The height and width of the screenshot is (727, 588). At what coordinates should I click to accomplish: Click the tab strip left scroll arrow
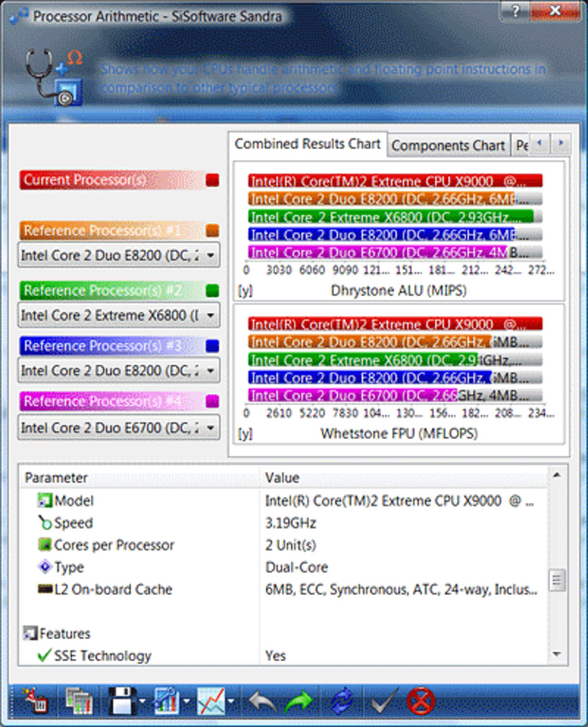(540, 143)
